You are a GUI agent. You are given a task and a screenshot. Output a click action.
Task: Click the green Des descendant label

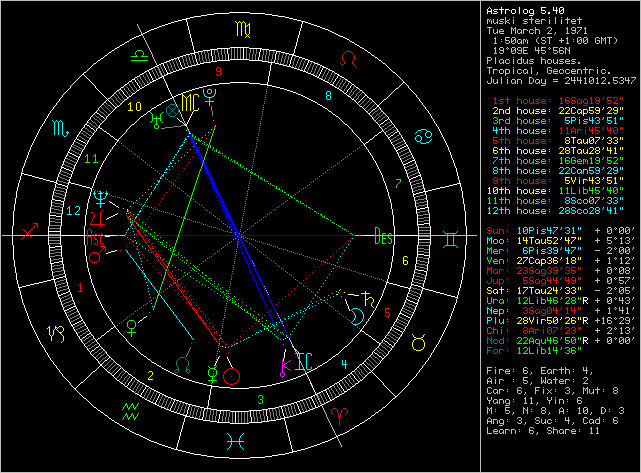pos(382,238)
